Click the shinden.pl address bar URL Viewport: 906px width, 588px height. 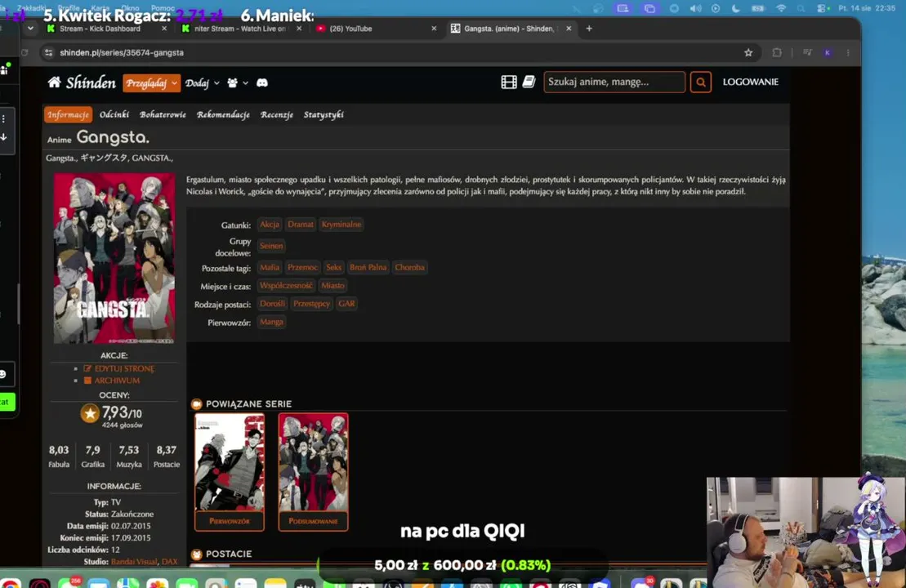122,52
